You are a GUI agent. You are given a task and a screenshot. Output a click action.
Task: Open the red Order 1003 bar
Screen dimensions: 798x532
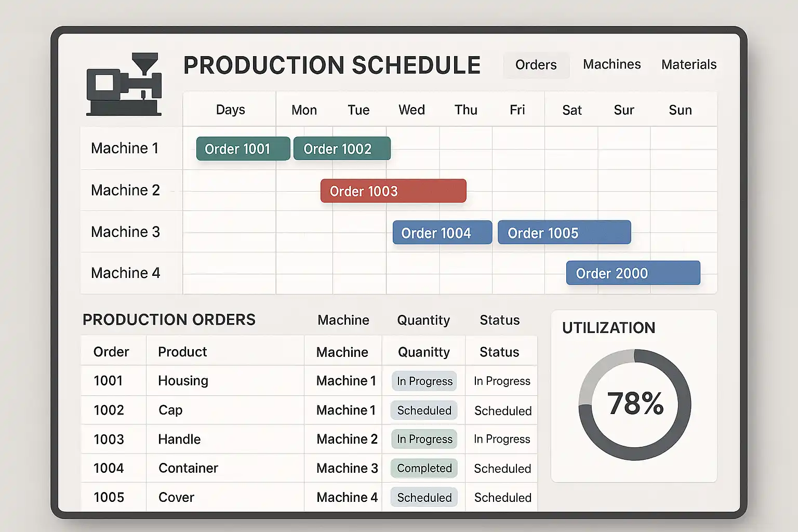coord(393,191)
